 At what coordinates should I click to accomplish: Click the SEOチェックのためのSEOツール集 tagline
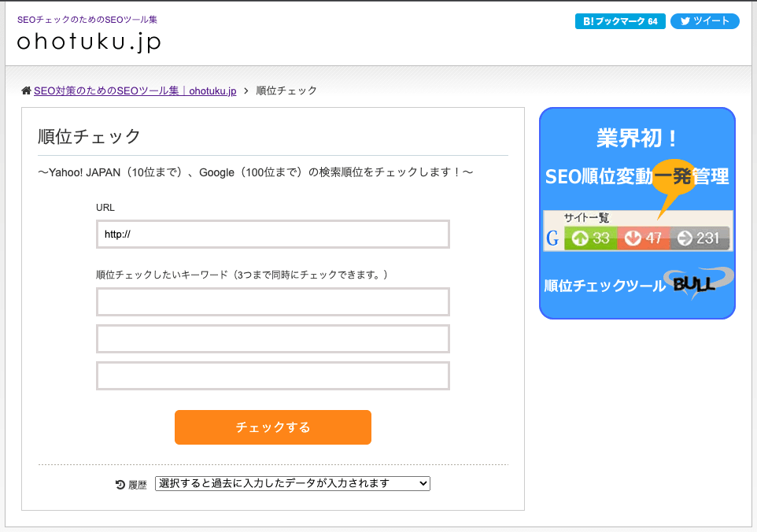point(87,20)
